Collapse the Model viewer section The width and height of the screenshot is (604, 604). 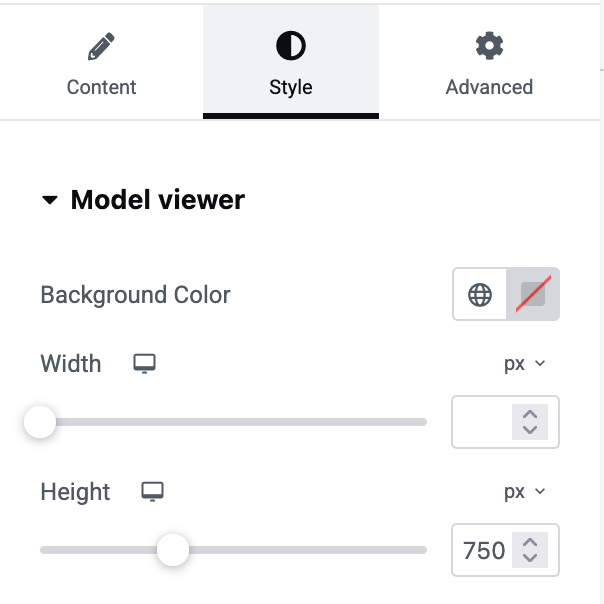tap(50, 201)
